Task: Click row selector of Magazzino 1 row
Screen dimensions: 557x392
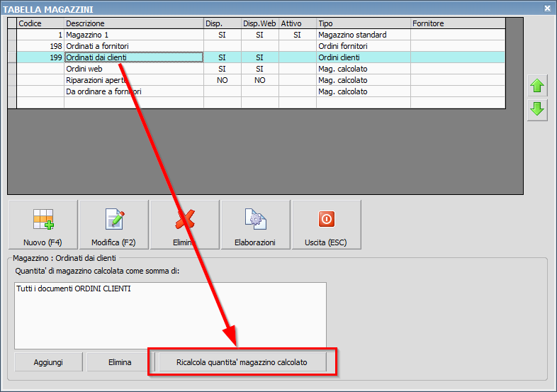Action: pos(12,35)
